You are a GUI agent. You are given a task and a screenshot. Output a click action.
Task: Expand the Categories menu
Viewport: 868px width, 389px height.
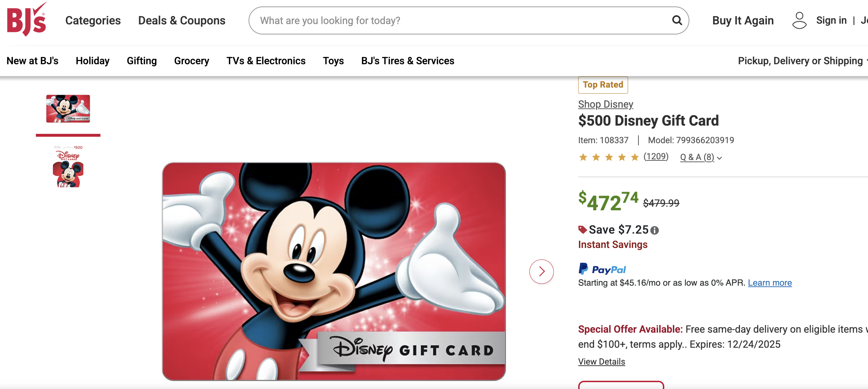(93, 20)
